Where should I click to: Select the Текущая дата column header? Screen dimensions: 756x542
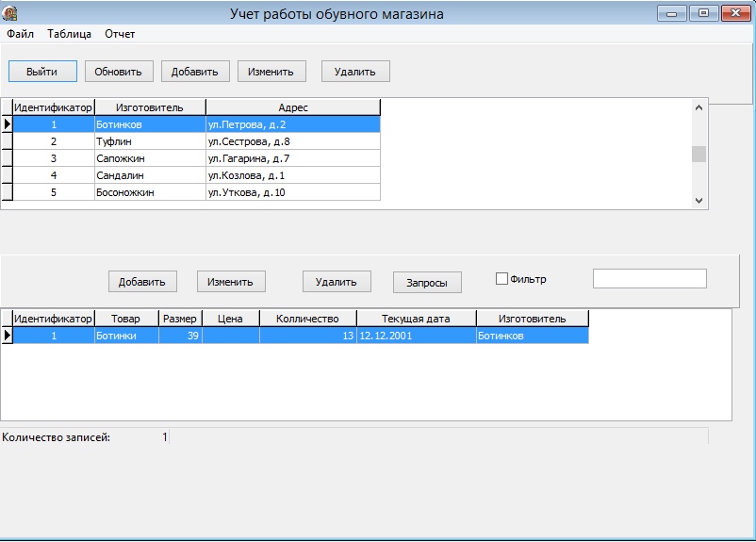416,319
